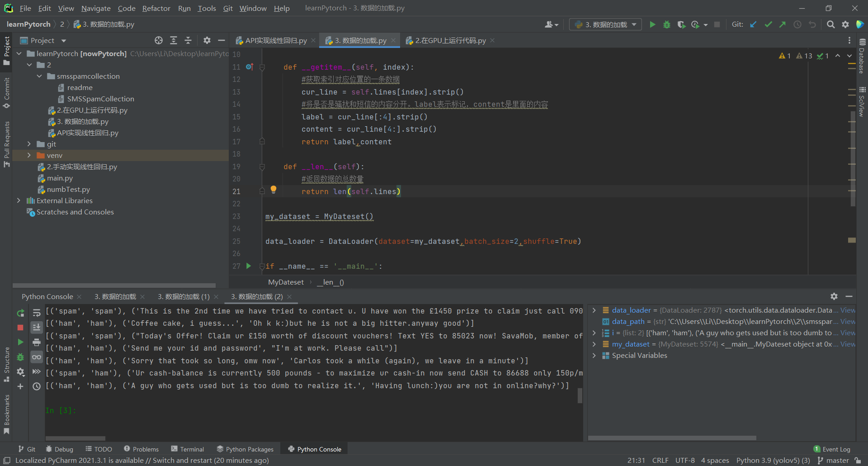This screenshot has width=868, height=466.
Task: Open the run configuration dropdown
Action: tap(605, 24)
